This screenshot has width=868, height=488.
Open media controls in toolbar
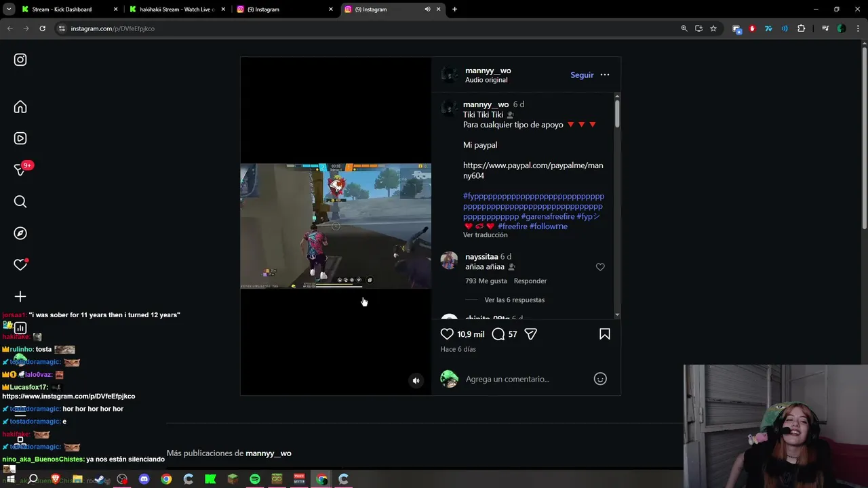coord(825,28)
